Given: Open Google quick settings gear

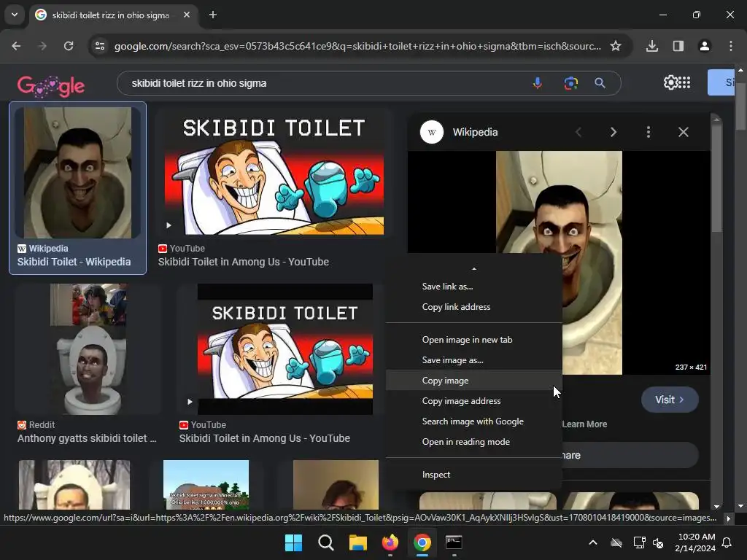Looking at the screenshot, I should click(x=670, y=82).
